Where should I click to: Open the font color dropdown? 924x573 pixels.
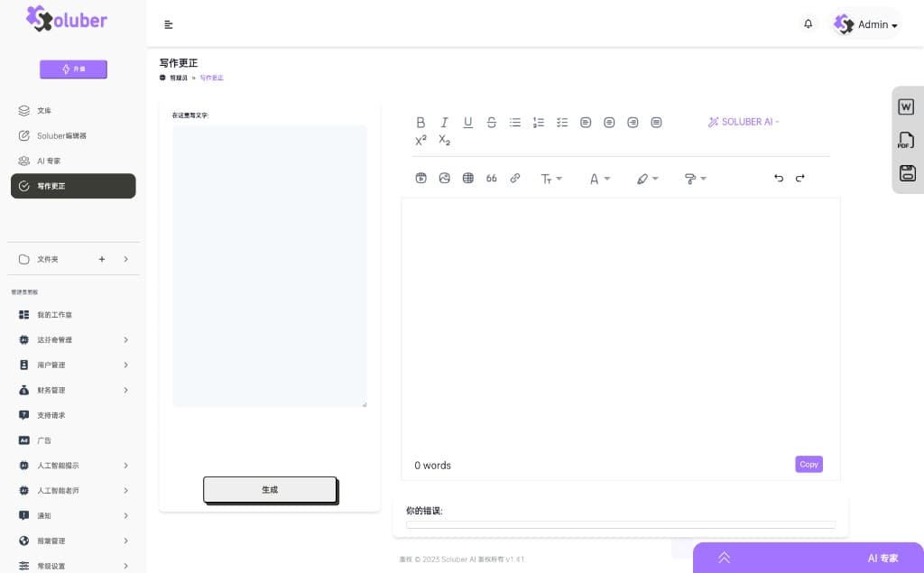pyautogui.click(x=599, y=179)
